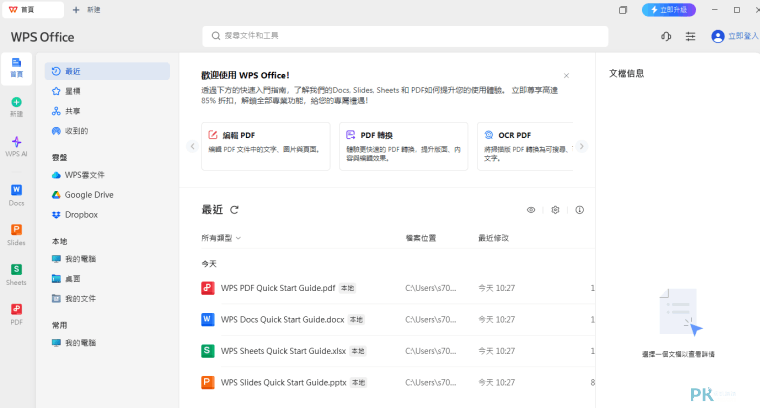Refresh the recent files list
Viewport: 760px width, 408px height.
point(235,210)
